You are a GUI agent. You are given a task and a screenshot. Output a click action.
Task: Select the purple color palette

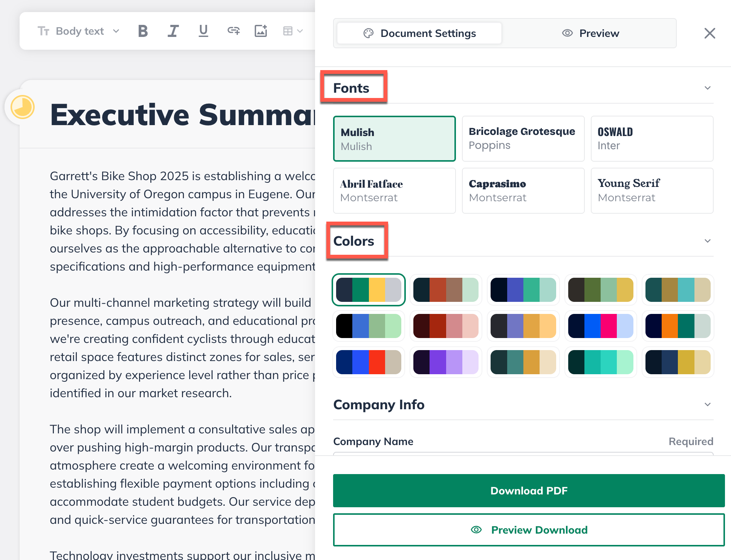tap(446, 362)
